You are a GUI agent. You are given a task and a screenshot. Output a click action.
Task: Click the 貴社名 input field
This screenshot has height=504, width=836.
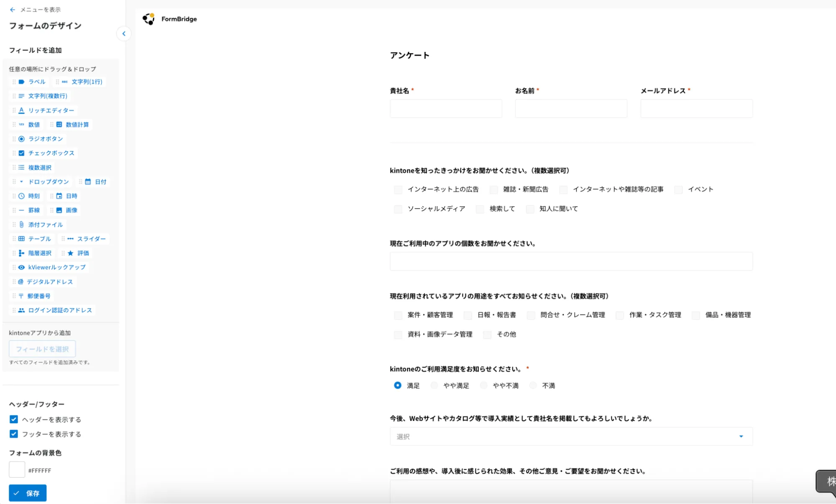[x=446, y=108]
